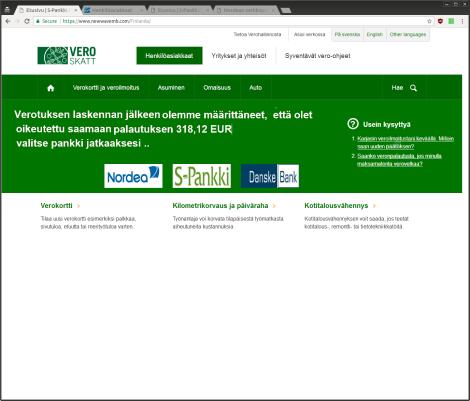Click the home icon in green nav bar
Screen dimensions: 470x401
(x=51, y=88)
